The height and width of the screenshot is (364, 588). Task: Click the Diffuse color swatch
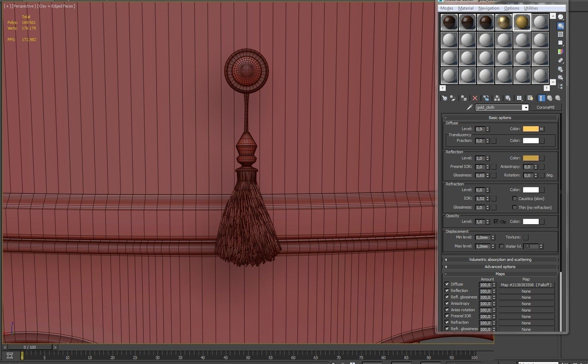[531, 129]
